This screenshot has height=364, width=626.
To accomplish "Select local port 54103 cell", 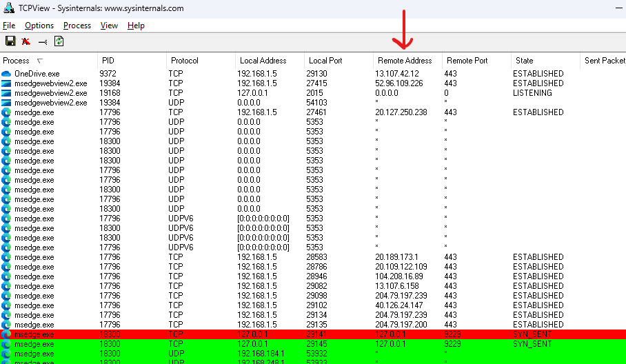I will pyautogui.click(x=316, y=103).
